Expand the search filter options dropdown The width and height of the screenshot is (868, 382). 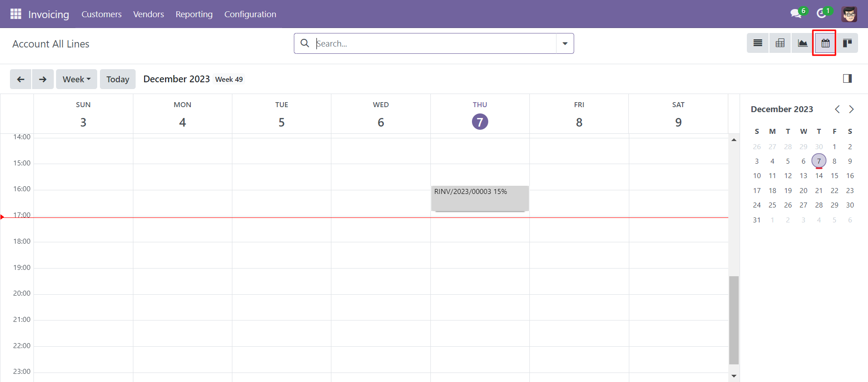(565, 43)
